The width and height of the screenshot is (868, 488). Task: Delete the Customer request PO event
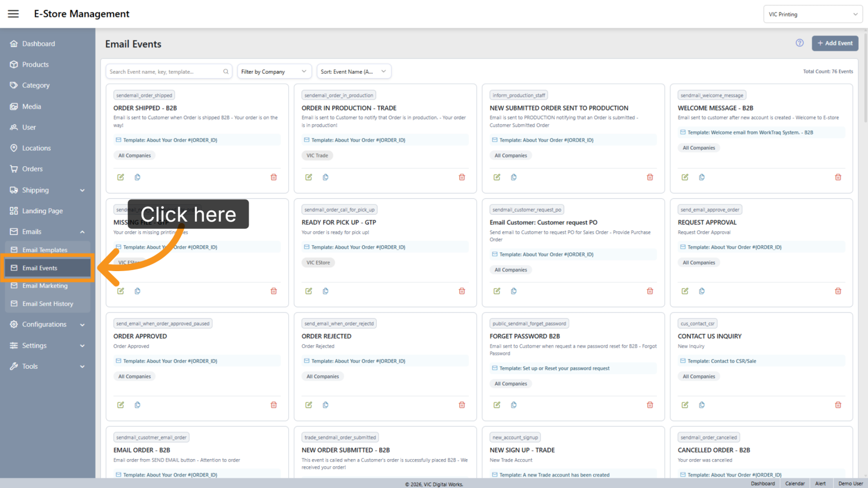click(650, 291)
